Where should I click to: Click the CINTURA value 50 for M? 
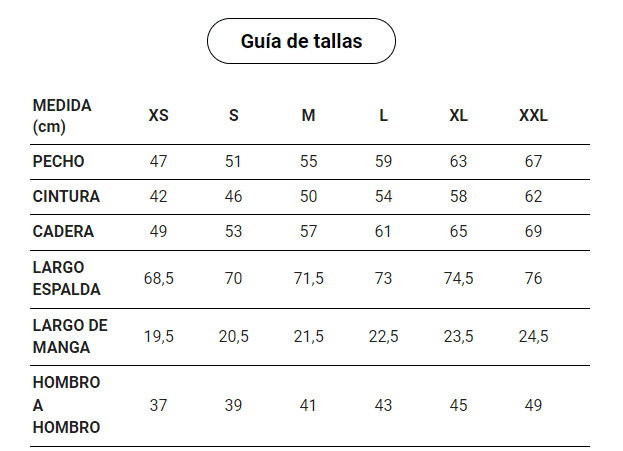point(308,196)
